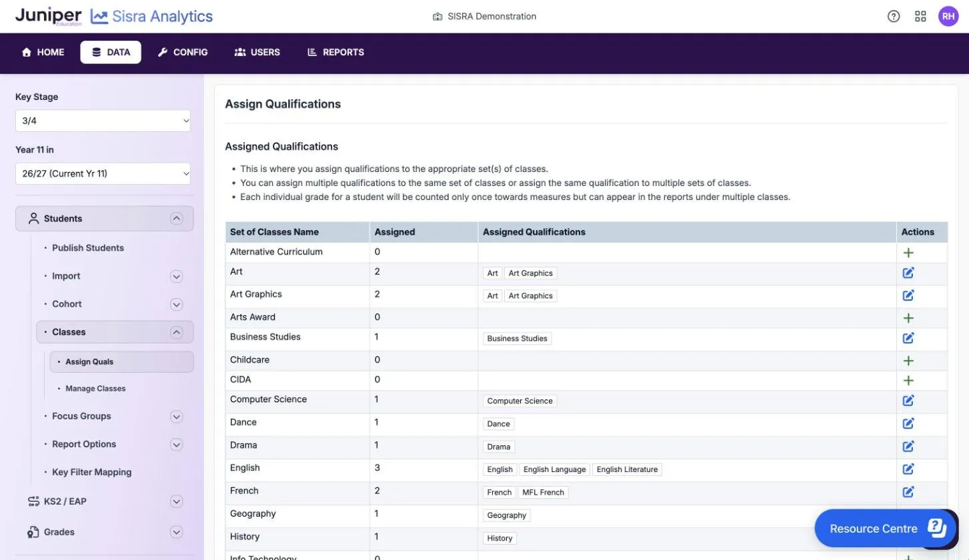Open the help question mark icon
The height and width of the screenshot is (560, 969).
pyautogui.click(x=894, y=17)
